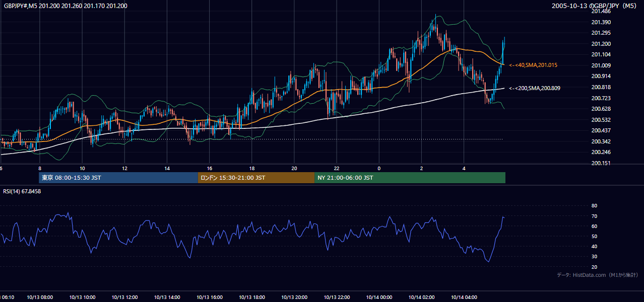Click the 10/13 18:00 date axis label

(252, 297)
